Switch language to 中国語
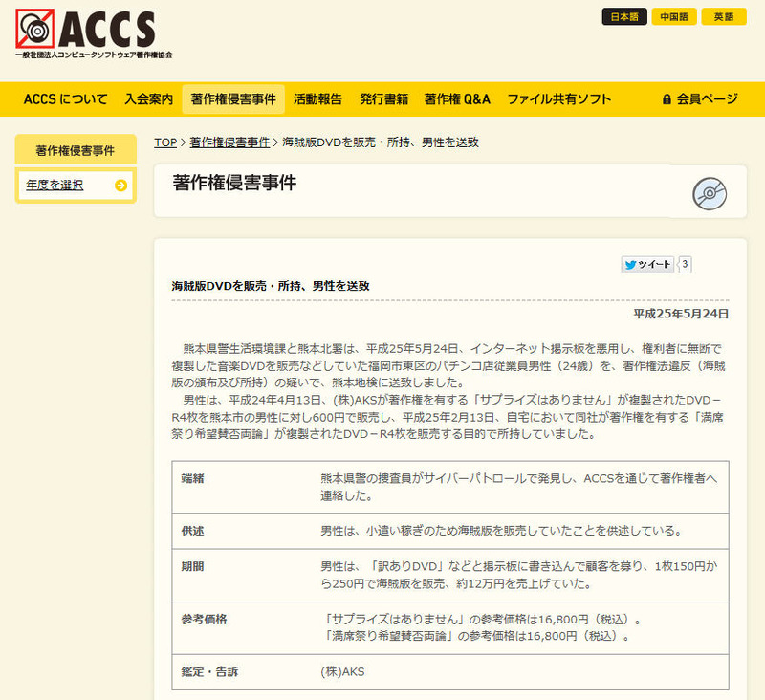 click(674, 17)
